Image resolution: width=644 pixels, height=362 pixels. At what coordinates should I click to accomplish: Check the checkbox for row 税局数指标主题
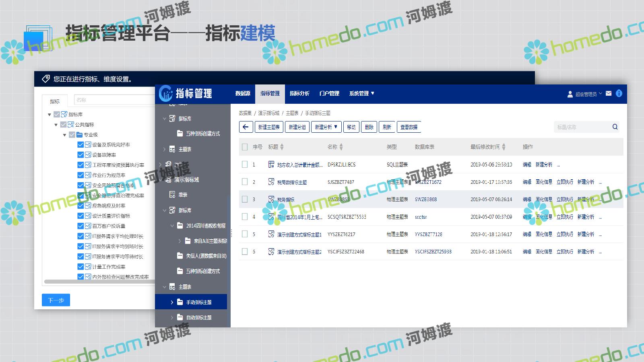[x=245, y=182]
